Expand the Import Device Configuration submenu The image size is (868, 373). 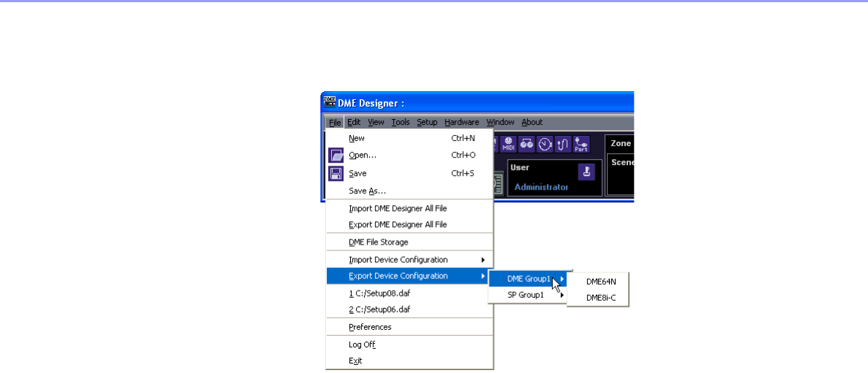point(410,259)
